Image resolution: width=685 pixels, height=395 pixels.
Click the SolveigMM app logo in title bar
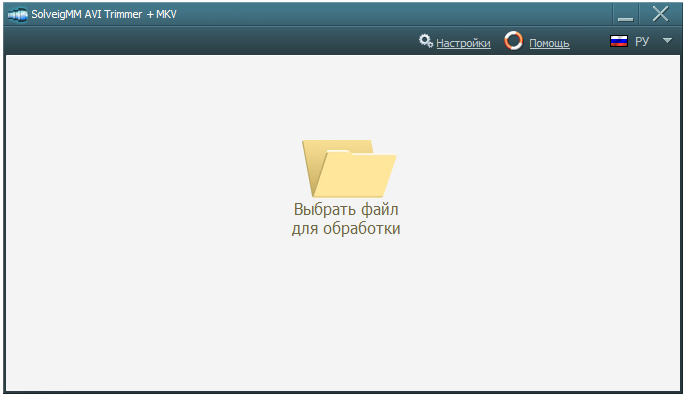click(17, 15)
